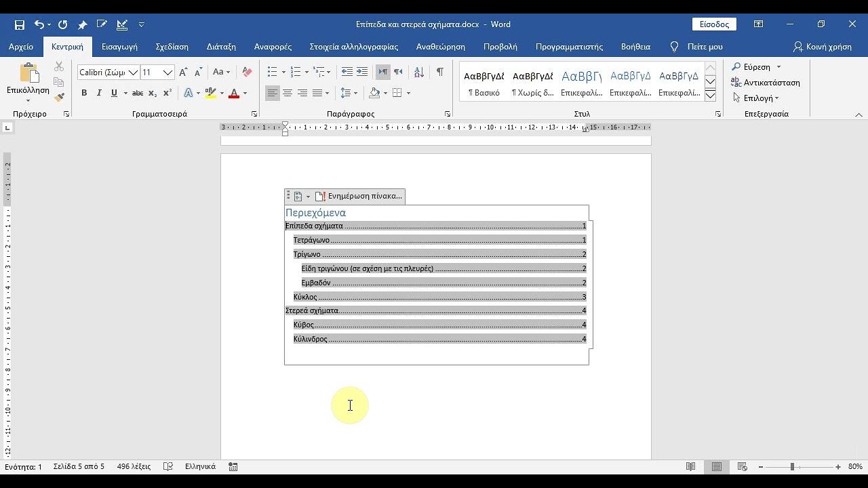The image size is (868, 488).
Task: Increase font size with A-up icon
Action: 183,72
